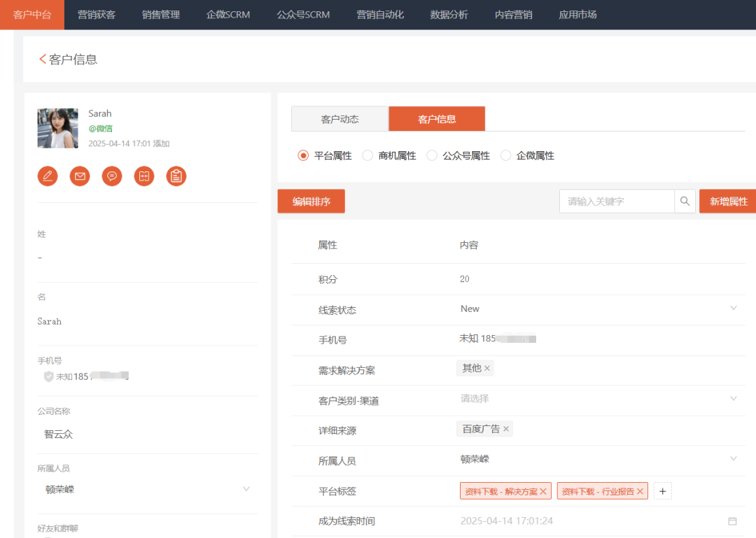Select the 商机属性 radio button
The image size is (756, 538).
[367, 156]
